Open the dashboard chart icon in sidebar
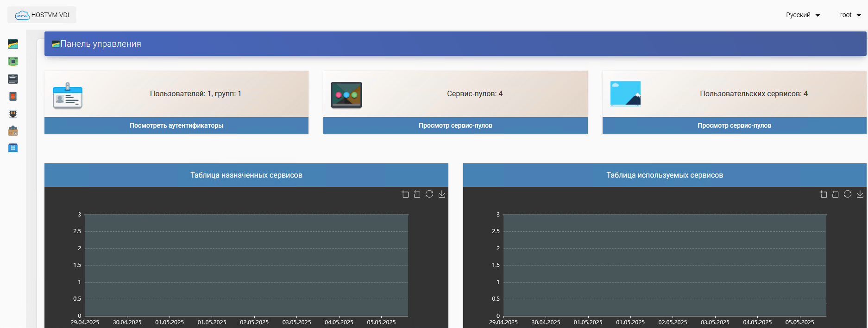 [13, 44]
